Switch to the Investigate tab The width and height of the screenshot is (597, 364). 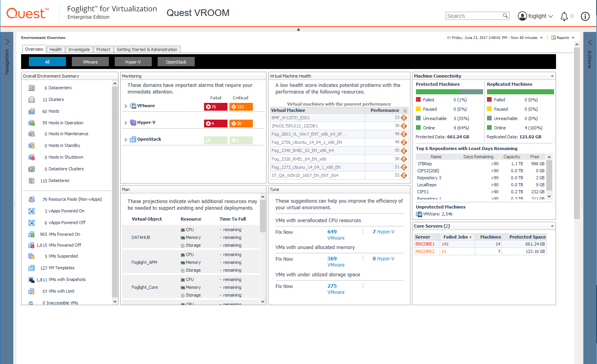coord(79,49)
